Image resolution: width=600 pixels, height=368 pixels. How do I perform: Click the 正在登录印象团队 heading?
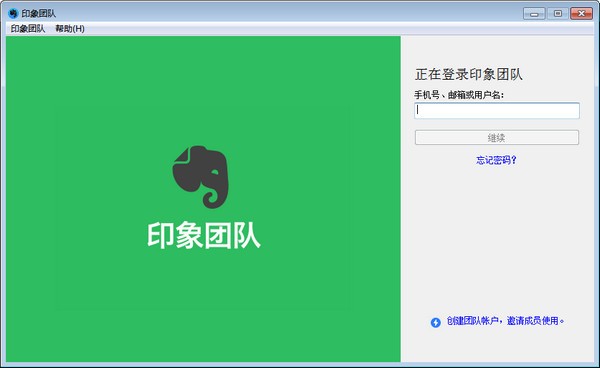(x=469, y=74)
